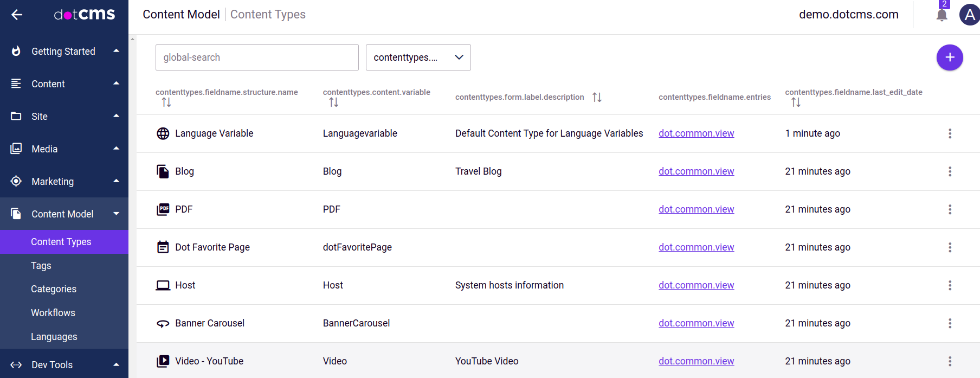
Task: Open dot.common.view link for PDF
Action: pyautogui.click(x=696, y=209)
